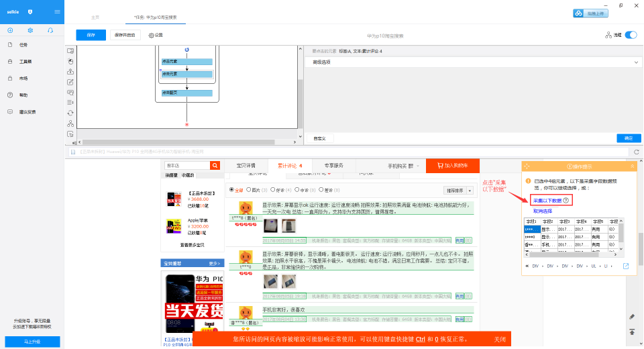
Task: Switch to the 宝贝详情 tab
Action: (246, 166)
